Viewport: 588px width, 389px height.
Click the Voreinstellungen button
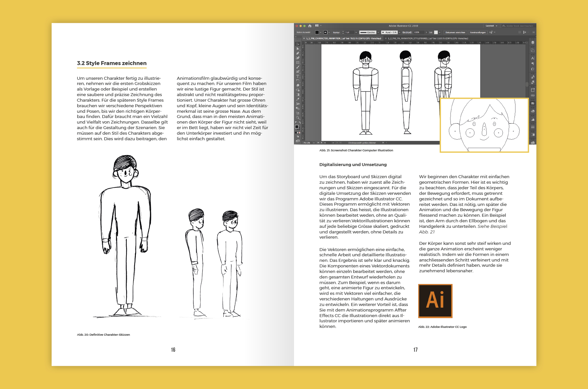[478, 32]
